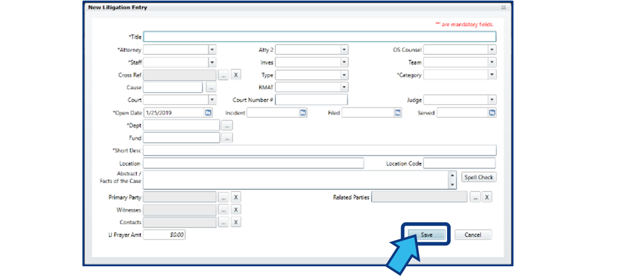Viewport: 644px width, 276px height.
Task: Click the Save button
Action: coord(426,235)
